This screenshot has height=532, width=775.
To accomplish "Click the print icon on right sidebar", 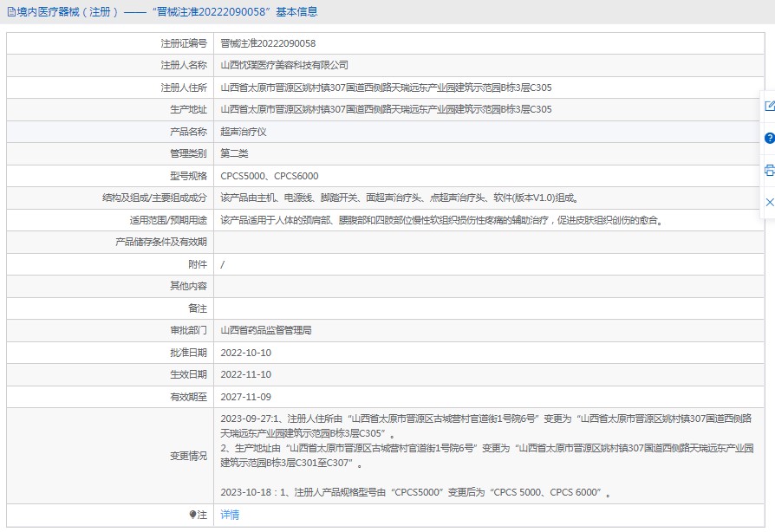I will pos(769,170).
